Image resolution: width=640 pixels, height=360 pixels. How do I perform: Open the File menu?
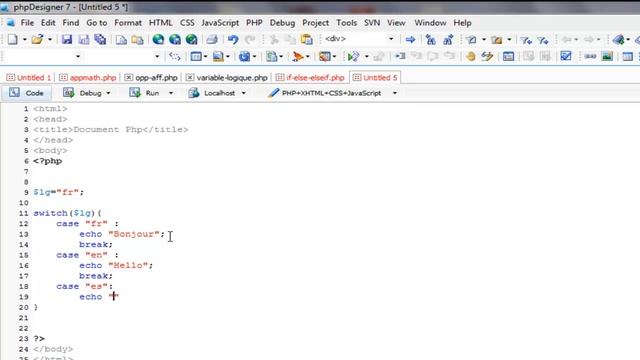[27, 23]
